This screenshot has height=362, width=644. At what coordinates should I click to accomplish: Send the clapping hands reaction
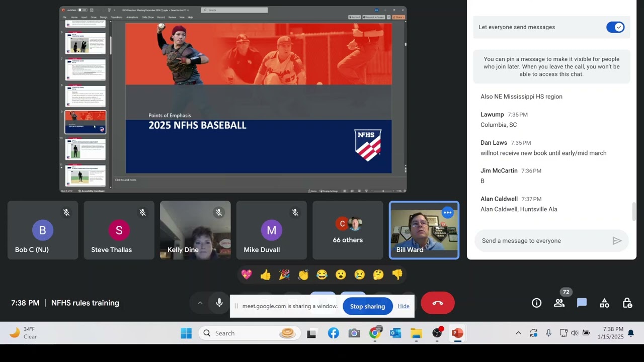[303, 275]
